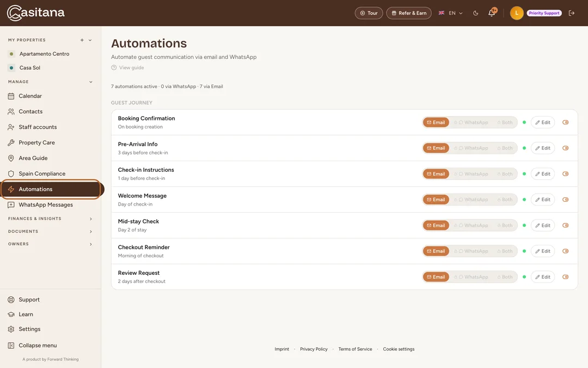Viewport: 588px width, 368px height.
Task: Toggle dark mode moon icon
Action: 475,13
